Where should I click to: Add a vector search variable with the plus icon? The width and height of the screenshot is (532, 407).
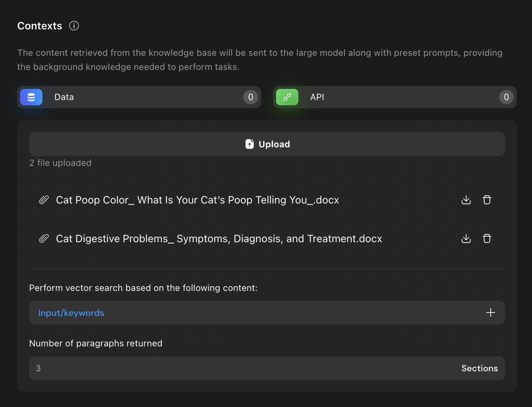pos(490,313)
